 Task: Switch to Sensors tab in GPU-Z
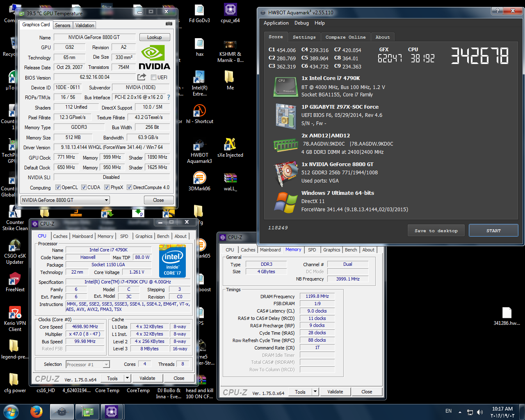(63, 25)
